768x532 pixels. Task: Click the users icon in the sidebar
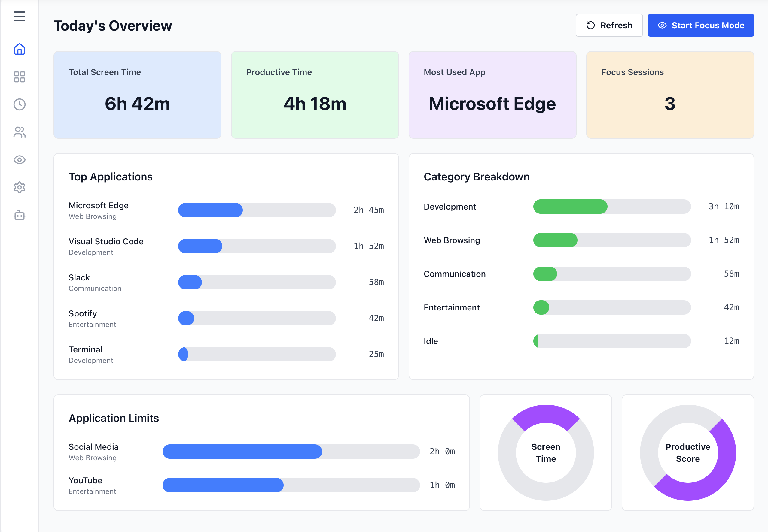[19, 132]
